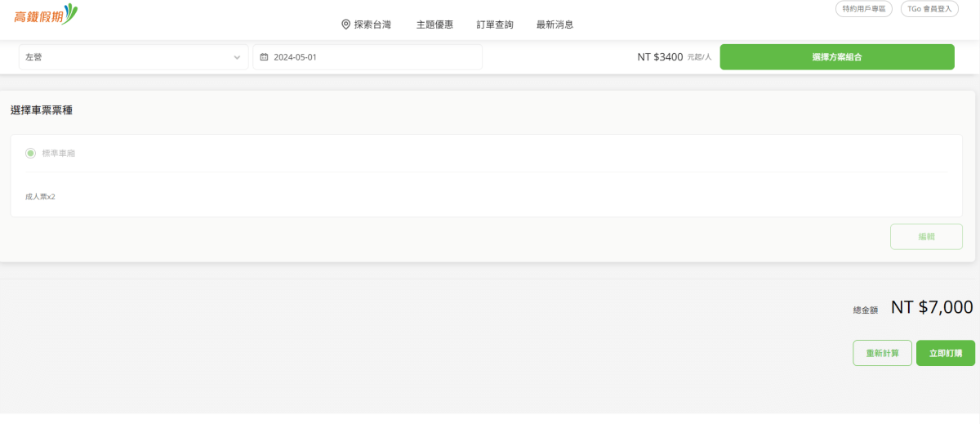
Task: Click the 探索台灣 menu text
Action: [372, 25]
